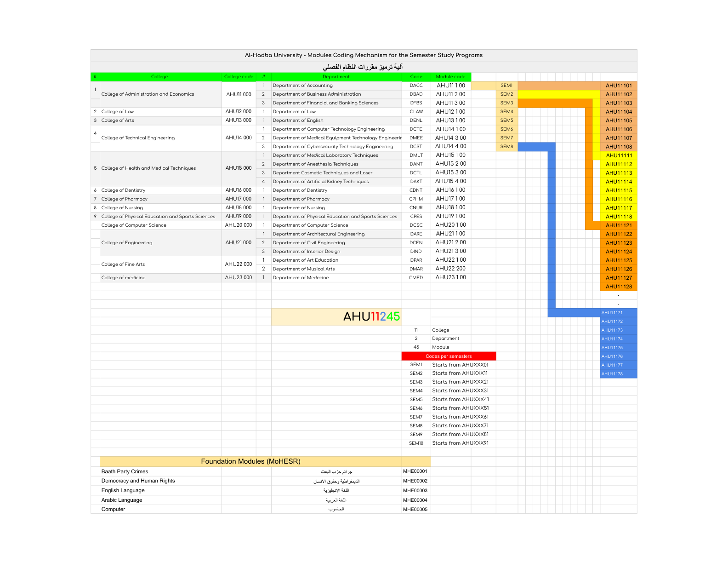
Task: Select the Department of Accounting cell
Action: (x=336, y=86)
